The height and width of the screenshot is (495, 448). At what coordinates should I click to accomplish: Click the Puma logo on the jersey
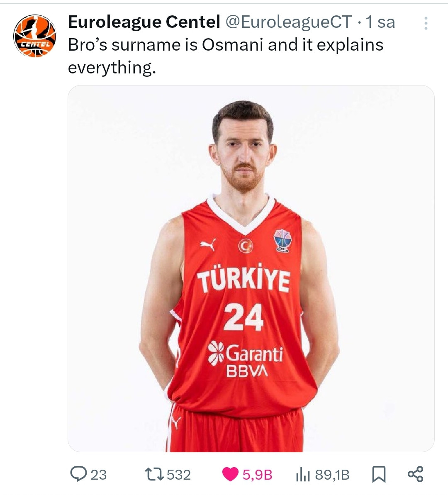pos(208,245)
